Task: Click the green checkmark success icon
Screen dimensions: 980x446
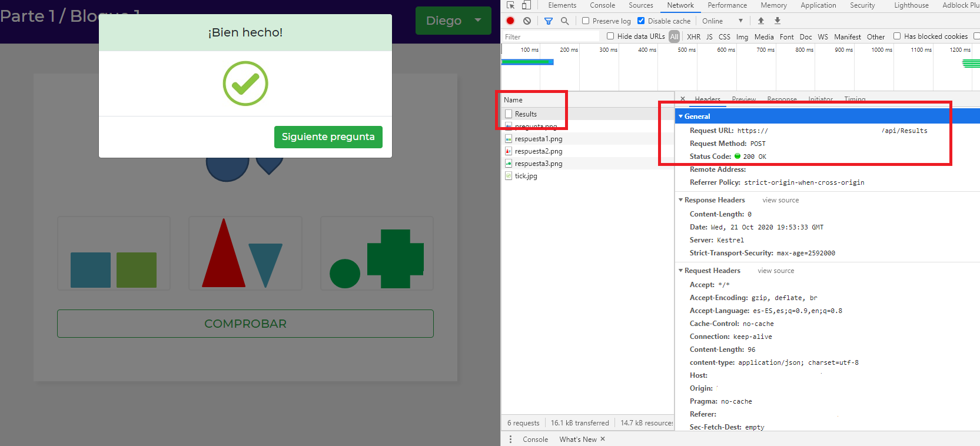Action: click(245, 84)
